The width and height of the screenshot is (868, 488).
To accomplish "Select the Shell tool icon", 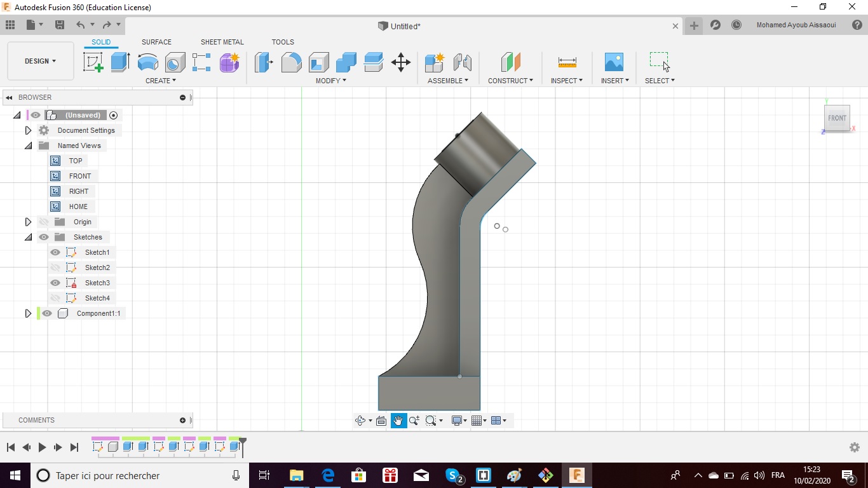I will [319, 62].
